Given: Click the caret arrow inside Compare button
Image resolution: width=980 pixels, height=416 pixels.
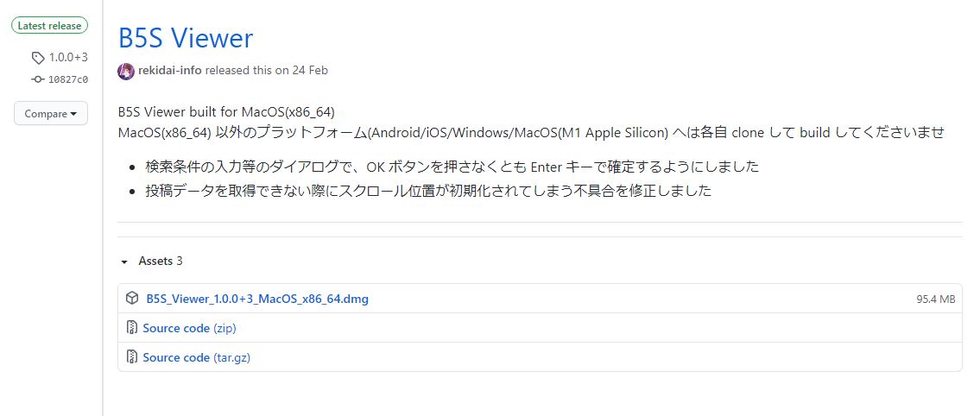Looking at the screenshot, I should click(x=73, y=114).
